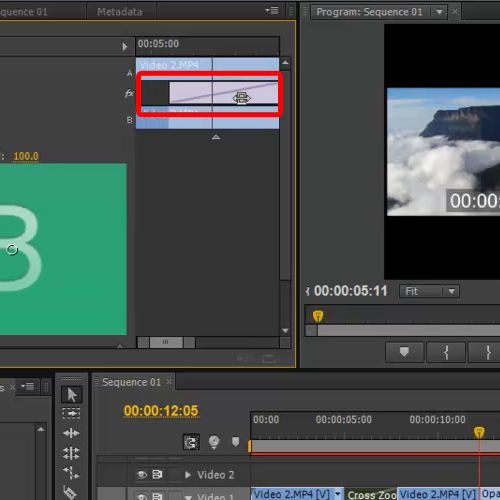The image size is (500, 500).
Task: Switch to the Metadata tab
Action: [x=120, y=12]
